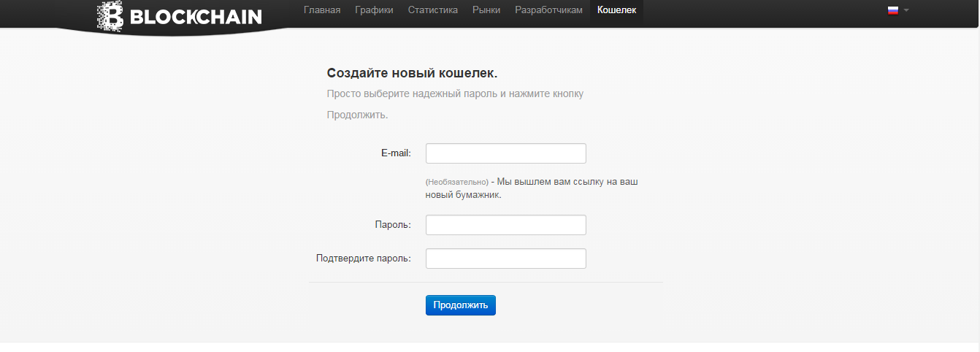Click the Подтвердите пароль label text
The image size is (980, 352).
pyautogui.click(x=363, y=259)
